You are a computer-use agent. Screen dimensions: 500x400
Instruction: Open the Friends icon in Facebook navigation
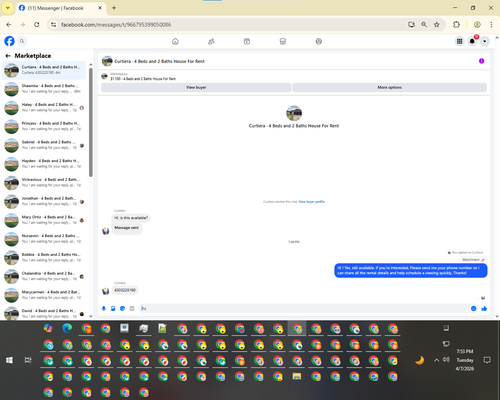click(x=211, y=41)
